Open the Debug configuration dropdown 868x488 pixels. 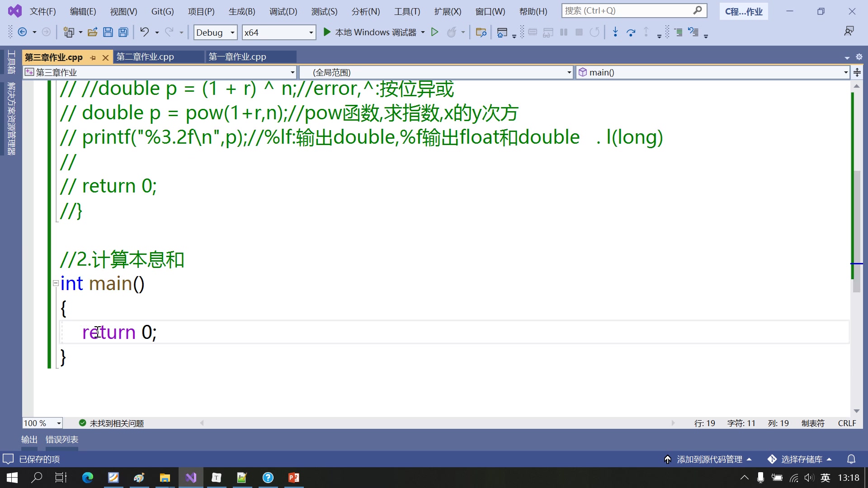click(x=216, y=33)
